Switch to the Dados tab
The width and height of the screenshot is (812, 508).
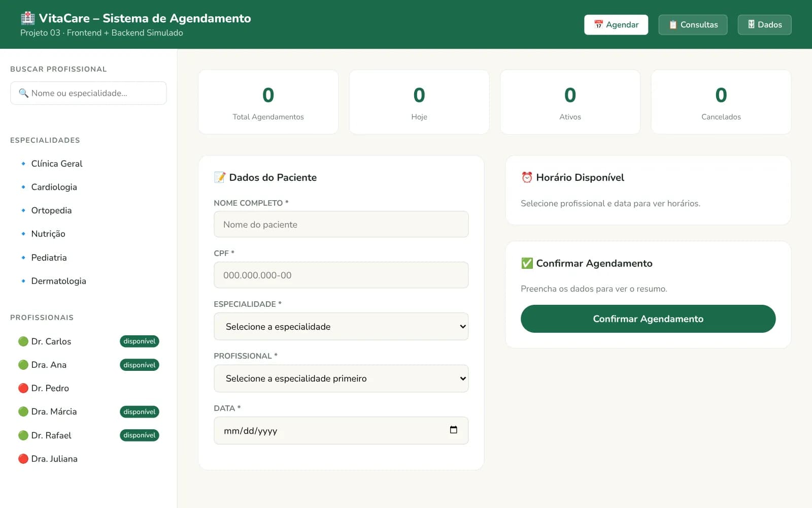764,24
